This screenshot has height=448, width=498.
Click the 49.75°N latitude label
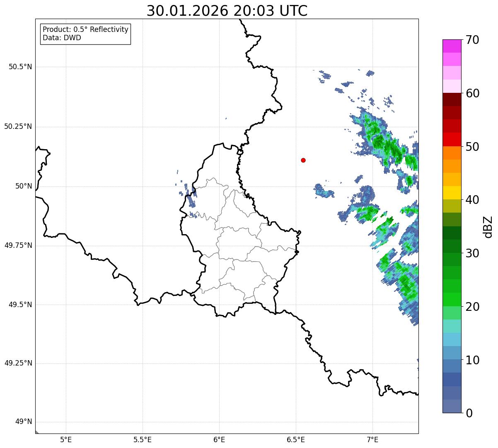[x=18, y=245]
